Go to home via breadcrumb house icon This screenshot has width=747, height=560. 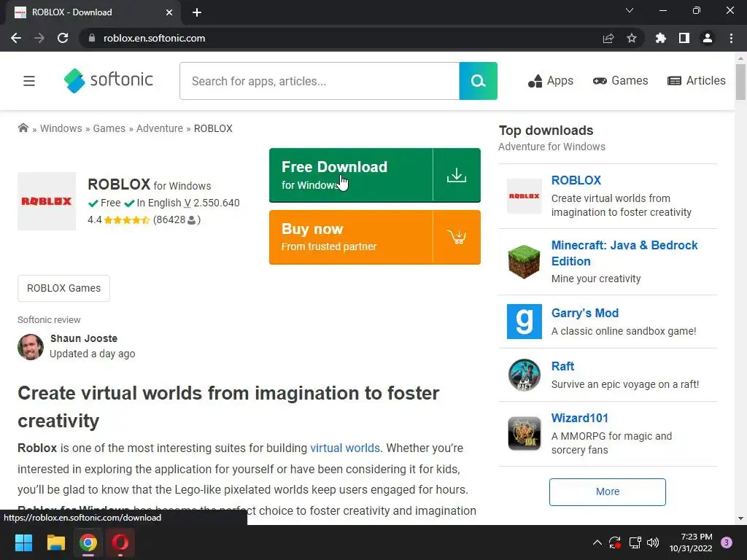pyautogui.click(x=23, y=128)
